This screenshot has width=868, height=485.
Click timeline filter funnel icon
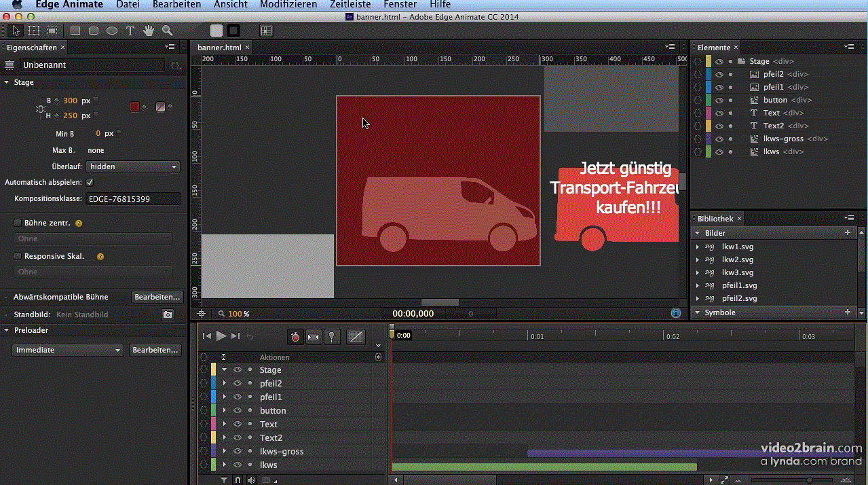tap(224, 480)
